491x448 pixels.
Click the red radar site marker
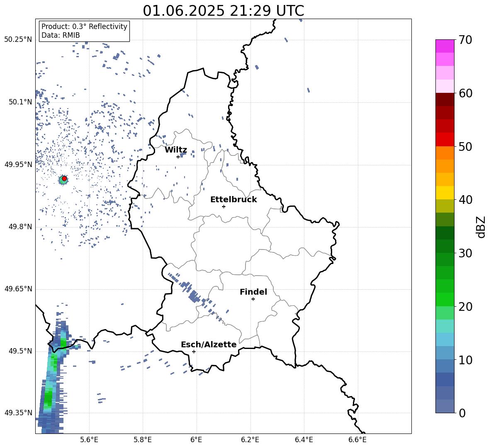(x=64, y=179)
